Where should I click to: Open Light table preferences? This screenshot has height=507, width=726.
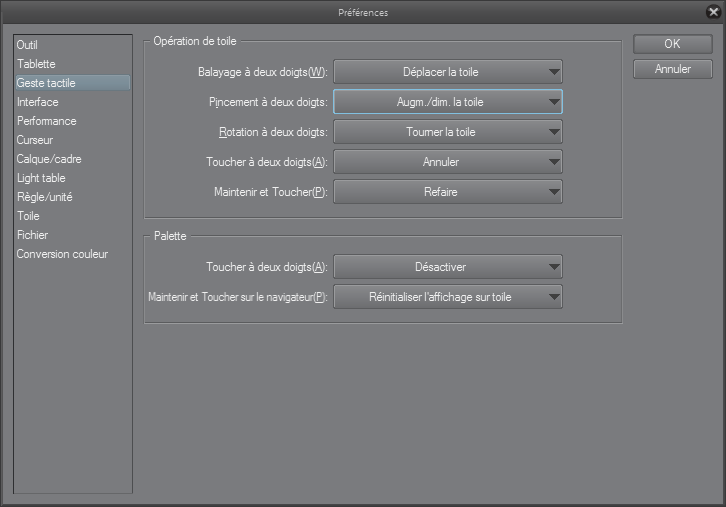tap(42, 178)
